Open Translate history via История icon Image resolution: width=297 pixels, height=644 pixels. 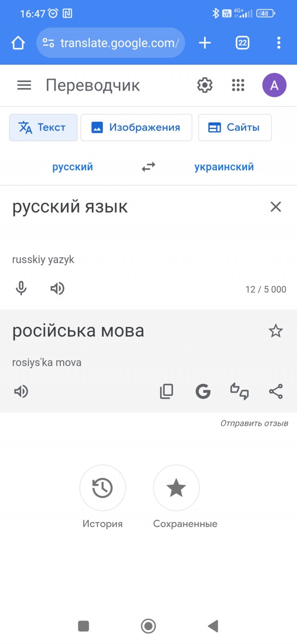[x=103, y=488]
